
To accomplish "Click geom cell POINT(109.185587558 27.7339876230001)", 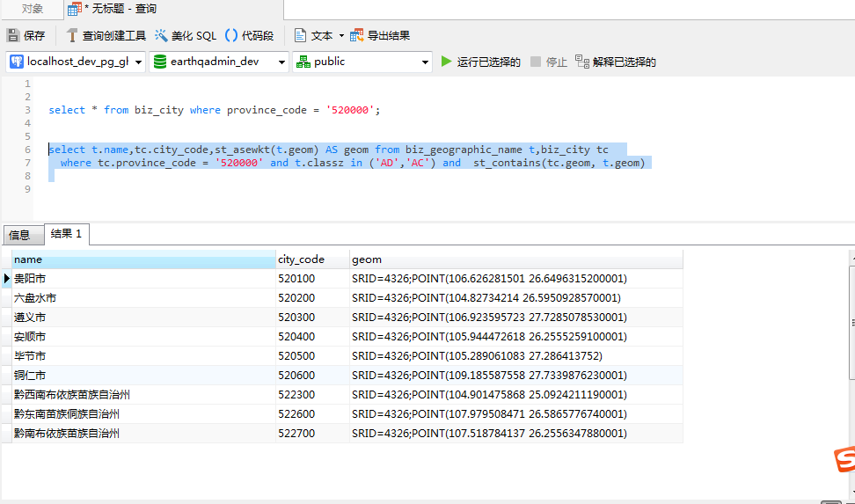I will click(x=515, y=376).
